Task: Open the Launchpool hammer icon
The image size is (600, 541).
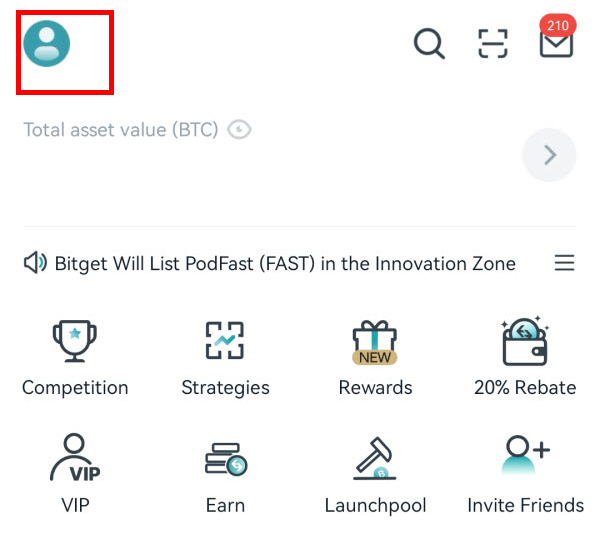Action: coord(375,458)
